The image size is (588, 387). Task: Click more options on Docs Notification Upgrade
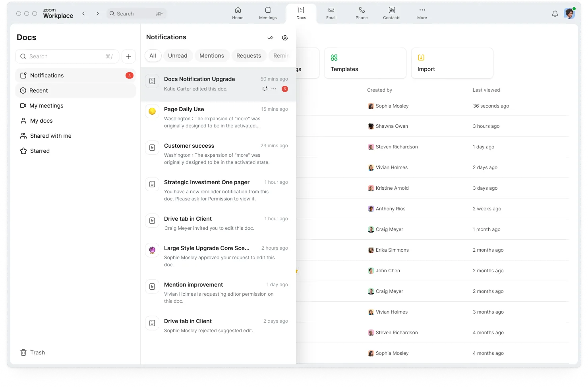274,89
